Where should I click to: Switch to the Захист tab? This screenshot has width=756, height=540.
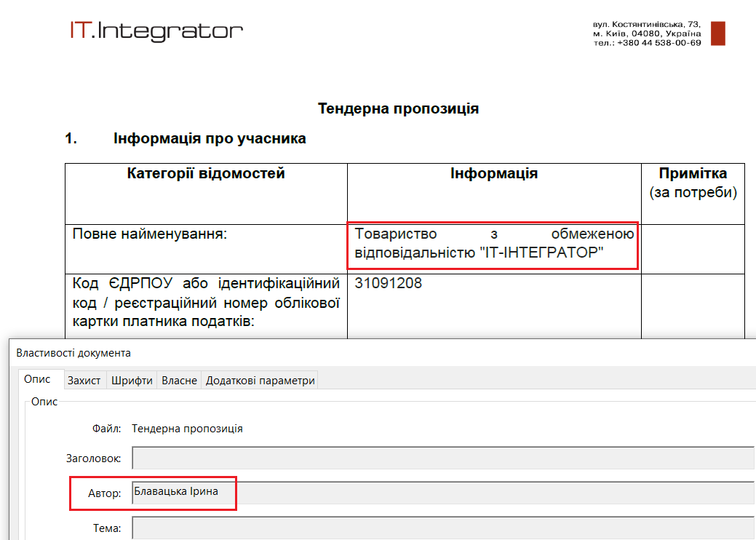click(x=84, y=381)
